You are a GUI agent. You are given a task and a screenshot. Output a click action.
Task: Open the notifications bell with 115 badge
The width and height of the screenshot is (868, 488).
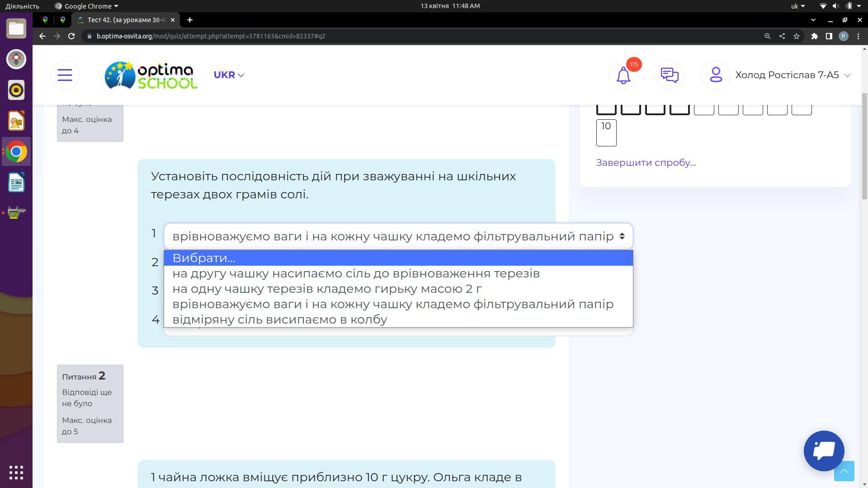pos(623,75)
